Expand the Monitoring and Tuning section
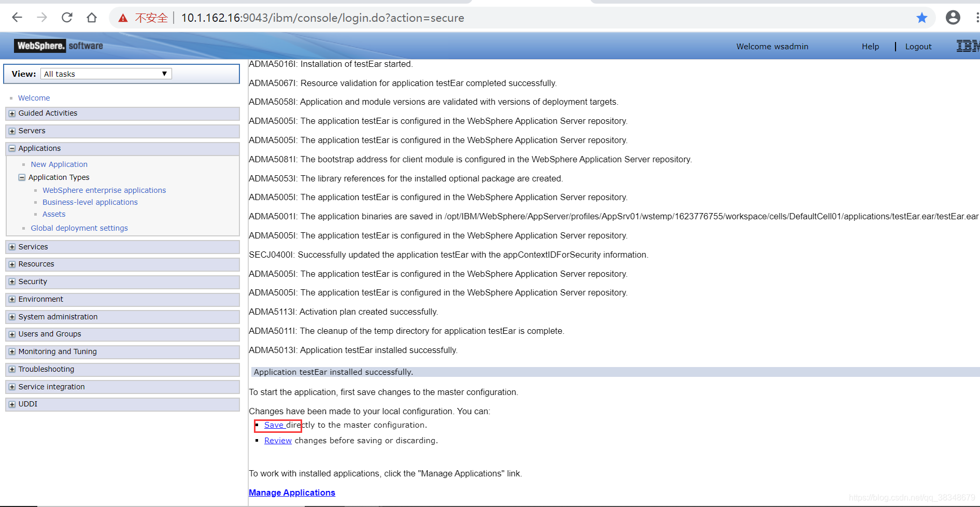 (12, 351)
